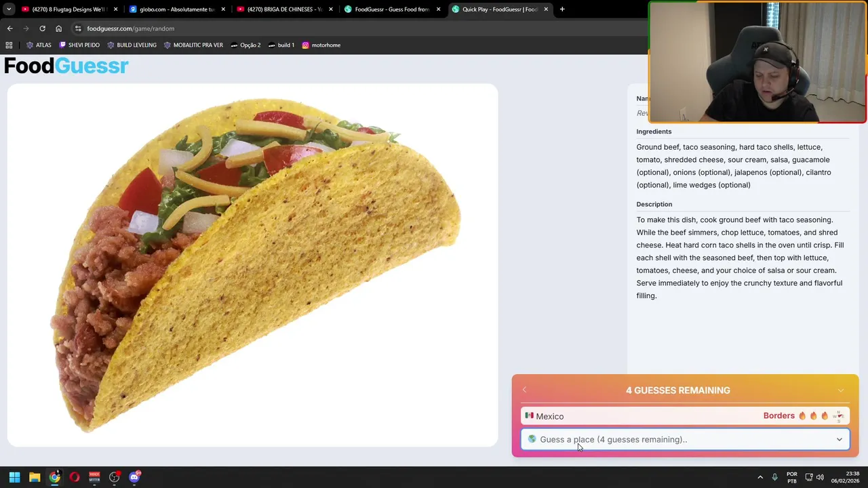Open the tab search dropdown
The image size is (868, 488).
(9, 9)
